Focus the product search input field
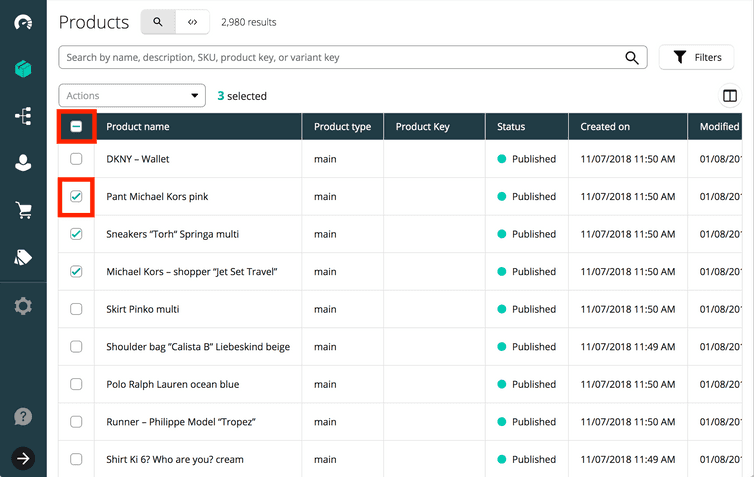The height and width of the screenshot is (477, 754). pos(340,58)
